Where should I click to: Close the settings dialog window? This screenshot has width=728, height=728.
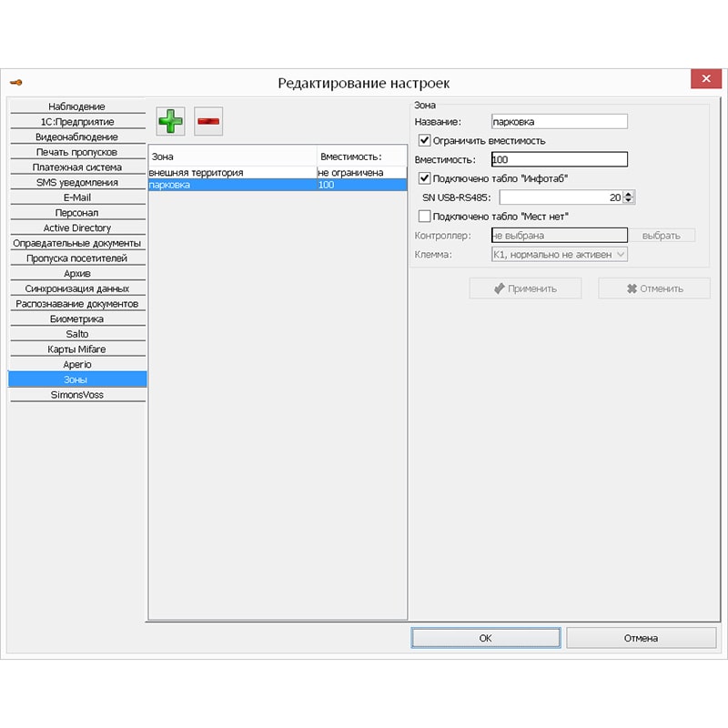(706, 80)
